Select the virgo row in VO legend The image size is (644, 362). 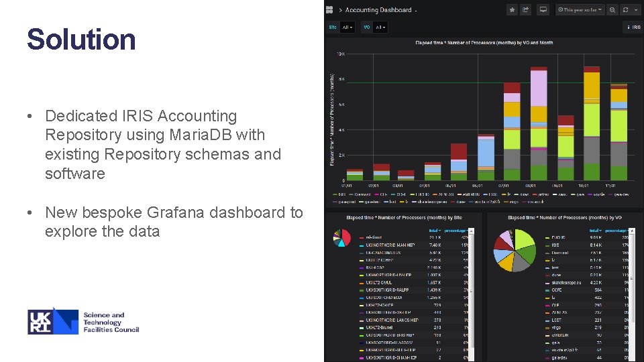pos(588,328)
